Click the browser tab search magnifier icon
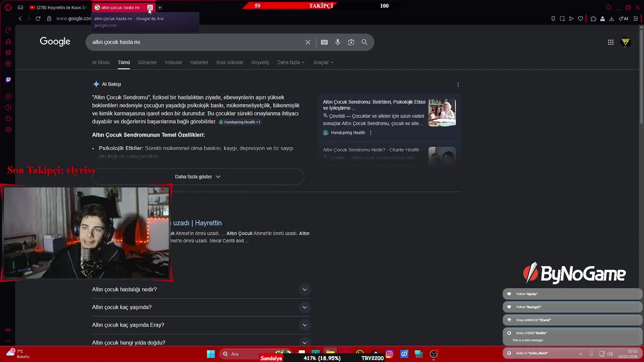Screen dimensions: 644x362 [x=608, y=8]
